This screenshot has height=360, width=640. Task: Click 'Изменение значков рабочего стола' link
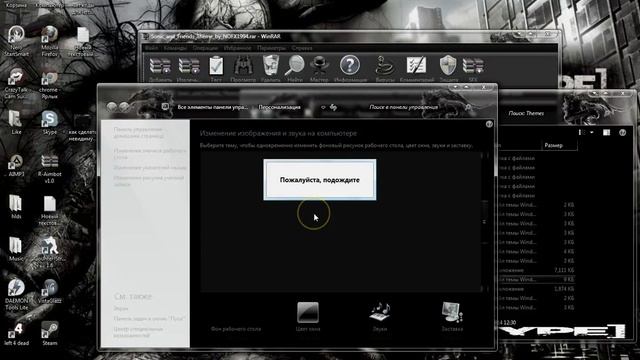[149, 153]
